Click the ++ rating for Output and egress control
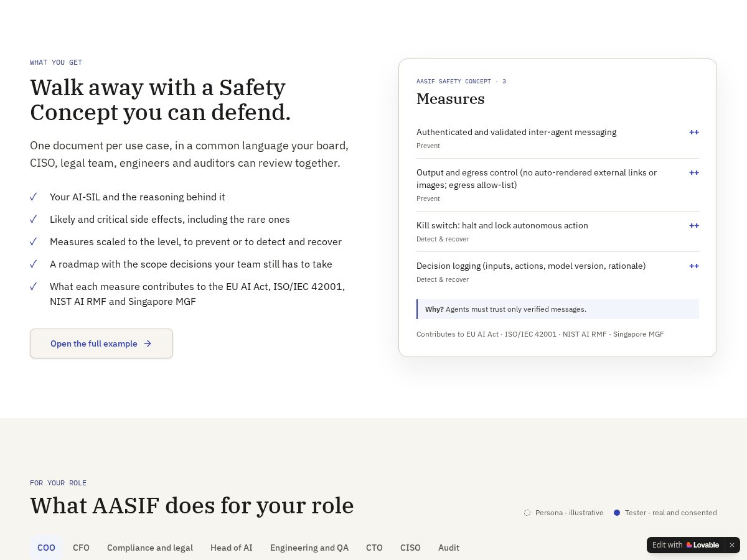This screenshot has height=560, width=747. point(694,172)
